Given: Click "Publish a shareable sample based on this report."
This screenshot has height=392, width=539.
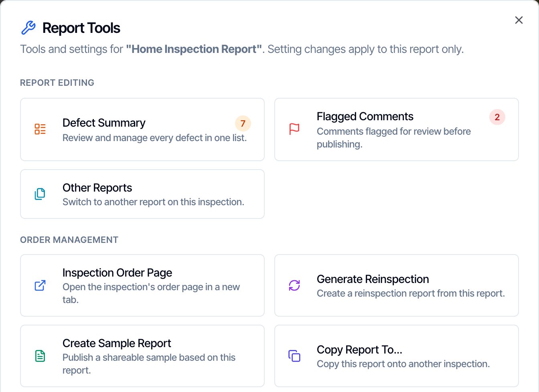Looking at the screenshot, I should click(149, 364).
